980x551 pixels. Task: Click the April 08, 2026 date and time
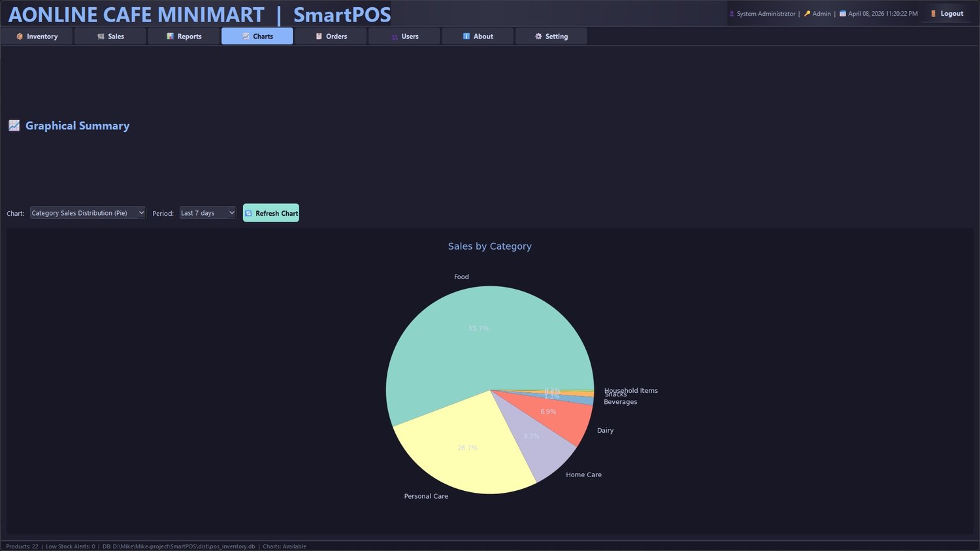(883, 14)
